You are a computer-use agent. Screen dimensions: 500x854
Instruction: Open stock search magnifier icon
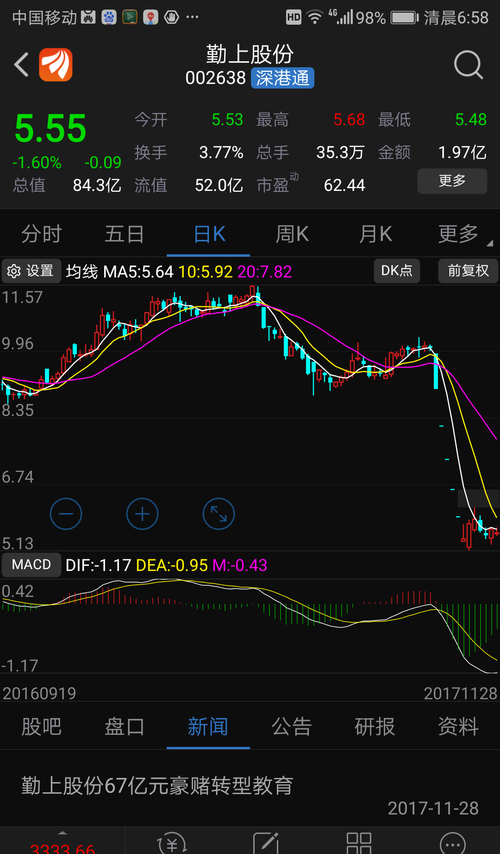(x=468, y=65)
